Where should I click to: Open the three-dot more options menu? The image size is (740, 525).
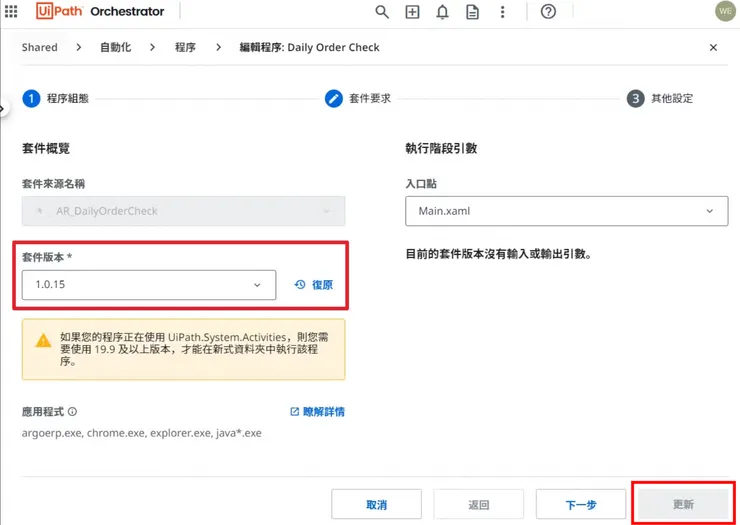[x=503, y=12]
